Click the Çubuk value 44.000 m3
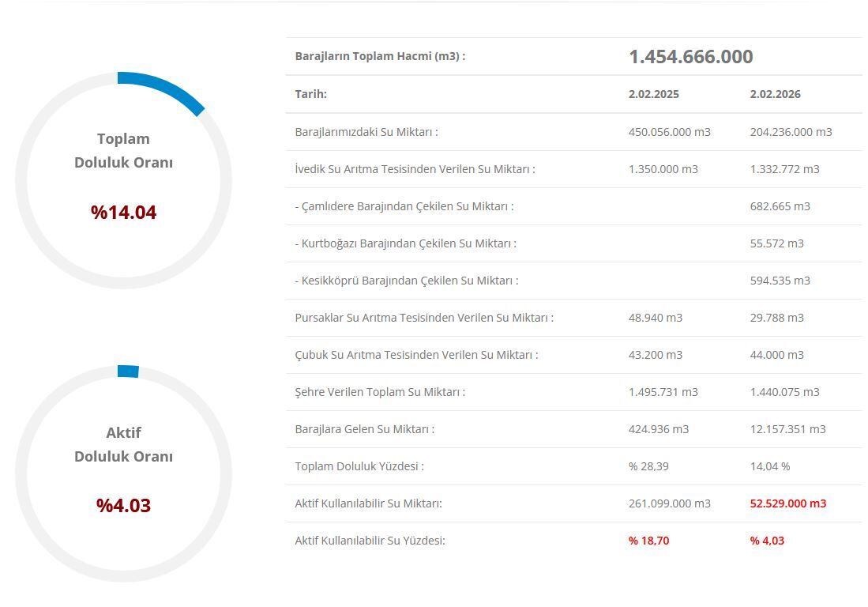 (x=776, y=354)
